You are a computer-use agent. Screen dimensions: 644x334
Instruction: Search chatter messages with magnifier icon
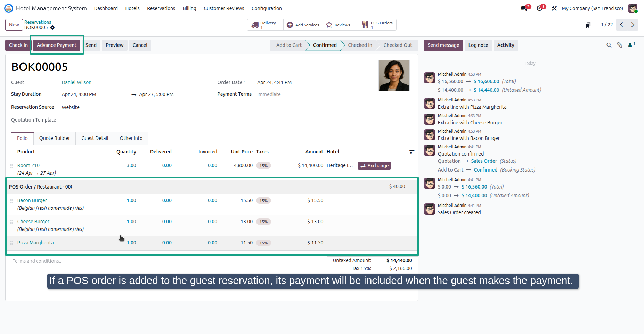(609, 45)
